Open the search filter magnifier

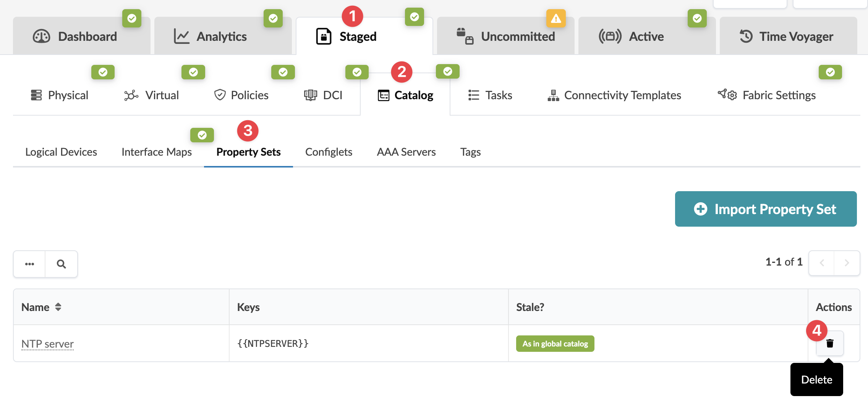pos(61,264)
